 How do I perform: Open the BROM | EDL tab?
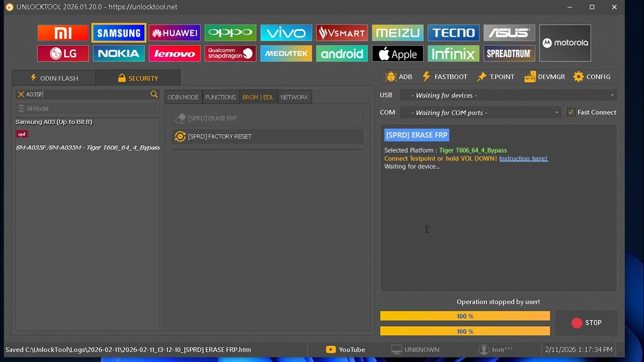pyautogui.click(x=258, y=97)
